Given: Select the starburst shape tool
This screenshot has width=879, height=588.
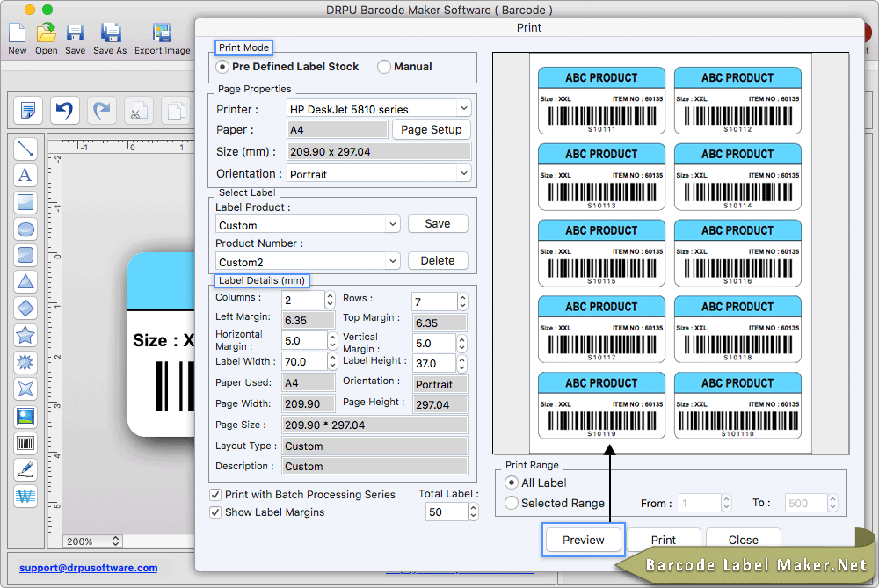Looking at the screenshot, I should pyautogui.click(x=25, y=362).
